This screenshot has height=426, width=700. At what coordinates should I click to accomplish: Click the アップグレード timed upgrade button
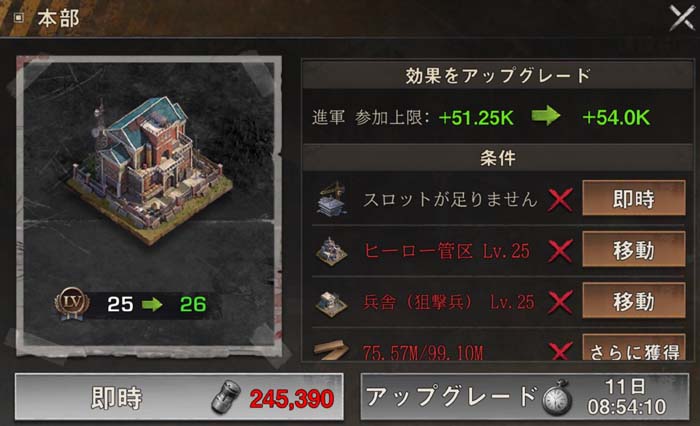tap(525, 397)
